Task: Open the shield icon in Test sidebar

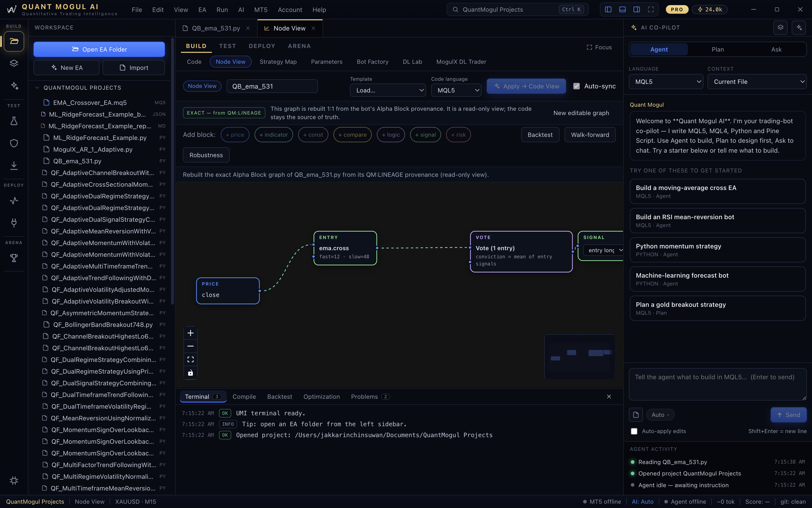Action: pyautogui.click(x=14, y=143)
